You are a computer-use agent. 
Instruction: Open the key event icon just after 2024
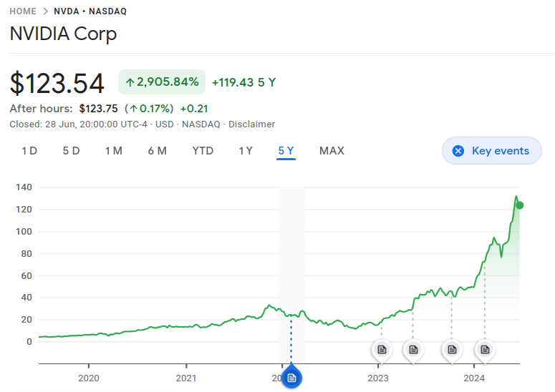[485, 350]
